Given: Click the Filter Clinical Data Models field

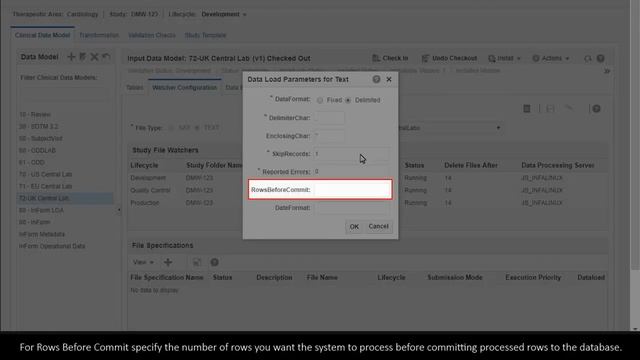Looking at the screenshot, I should pos(65,93).
